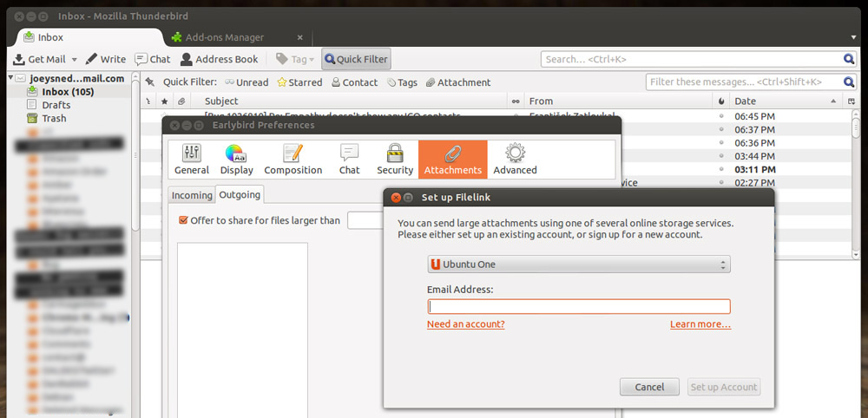
Task: Click the file size threshold field
Action: [365, 220]
